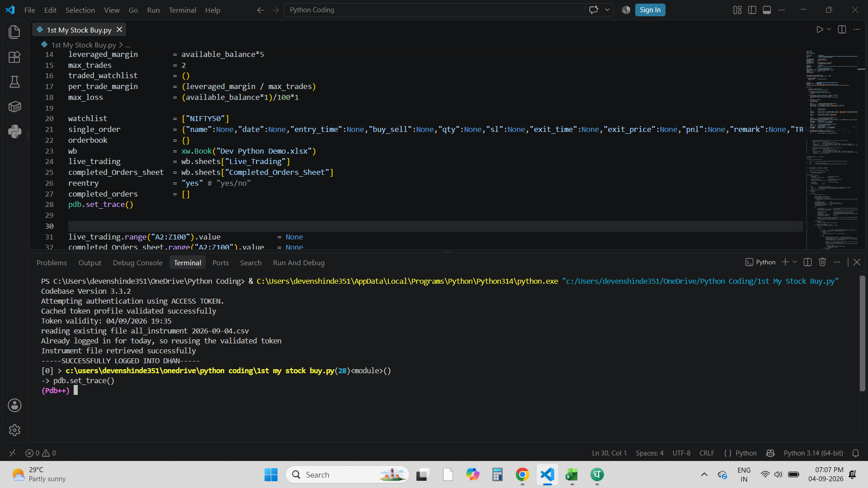The image size is (868, 488).
Task: Click the pdb.set_trace() code on line 28
Action: click(101, 204)
